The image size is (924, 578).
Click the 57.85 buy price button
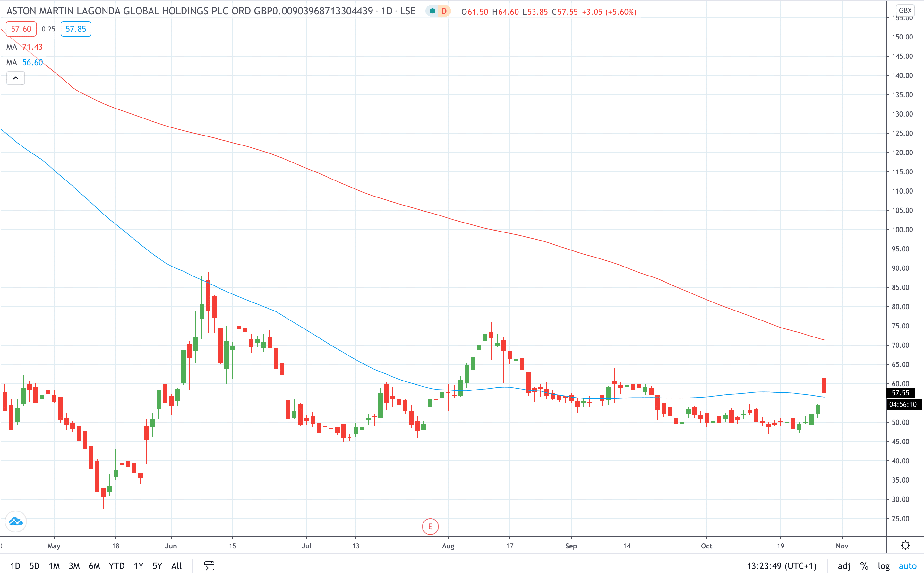76,29
